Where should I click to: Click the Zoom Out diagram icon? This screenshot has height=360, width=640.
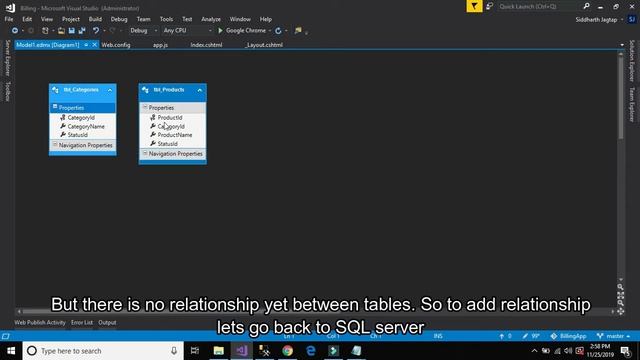click(620, 303)
